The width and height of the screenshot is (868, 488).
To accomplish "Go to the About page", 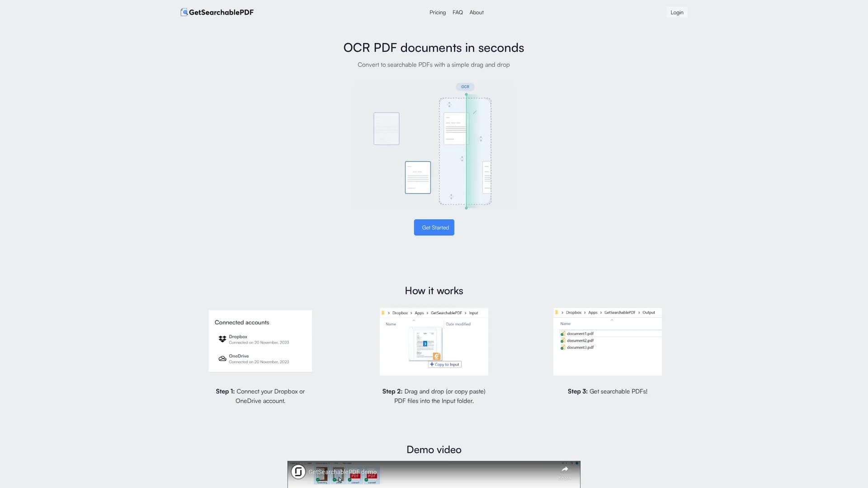I will point(476,13).
